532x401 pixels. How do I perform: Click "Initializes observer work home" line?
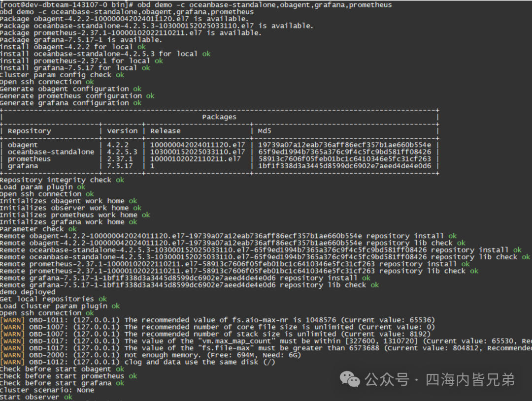[70, 208]
